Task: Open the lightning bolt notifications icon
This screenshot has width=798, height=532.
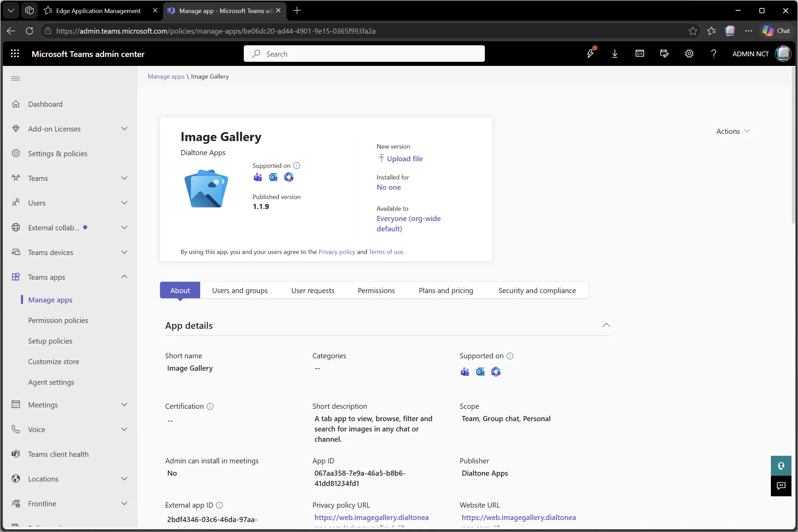Action: tap(590, 54)
